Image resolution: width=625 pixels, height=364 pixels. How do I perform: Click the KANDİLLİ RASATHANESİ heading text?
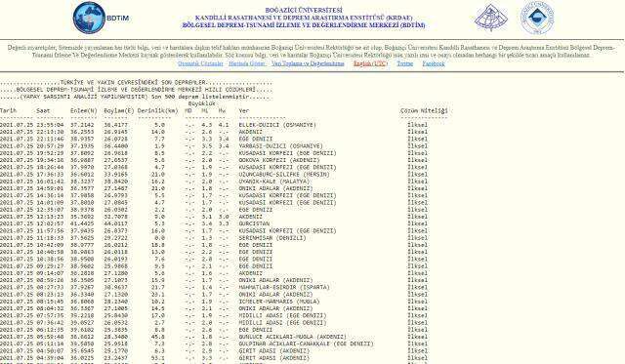click(x=304, y=18)
